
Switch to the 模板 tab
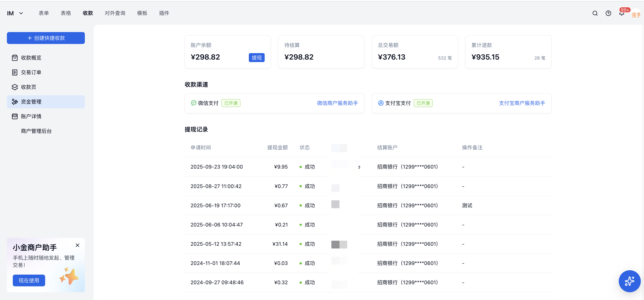(142, 13)
